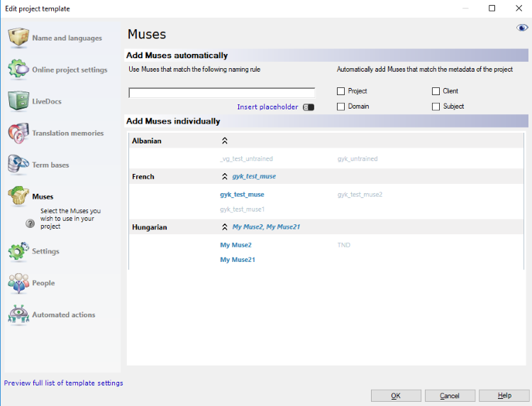The height and width of the screenshot is (406, 532).
Task: Click the People icon
Action: [18, 283]
